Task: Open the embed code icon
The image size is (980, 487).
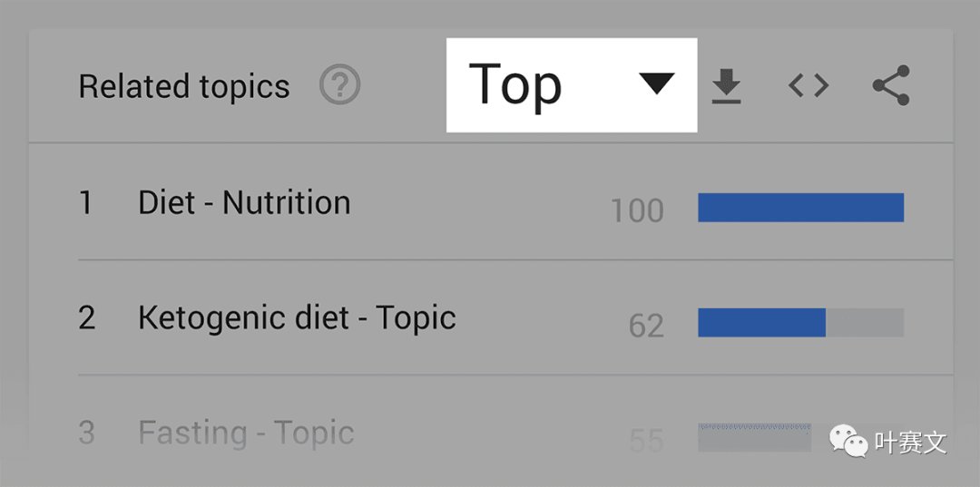Action: coord(808,85)
